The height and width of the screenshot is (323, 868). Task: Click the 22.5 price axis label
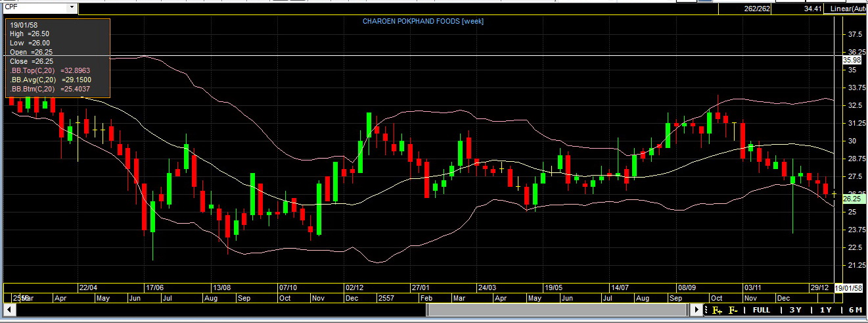pyautogui.click(x=856, y=247)
